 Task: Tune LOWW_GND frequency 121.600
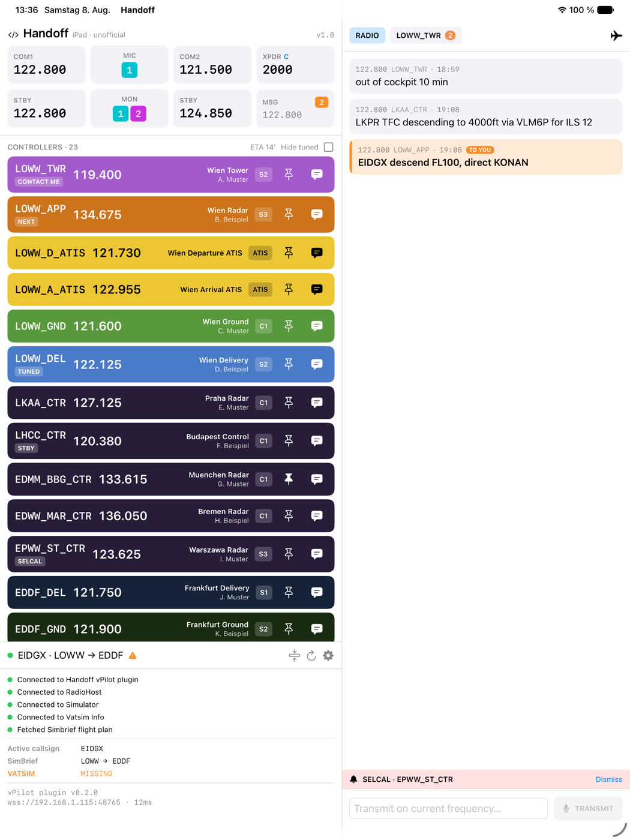(x=97, y=326)
